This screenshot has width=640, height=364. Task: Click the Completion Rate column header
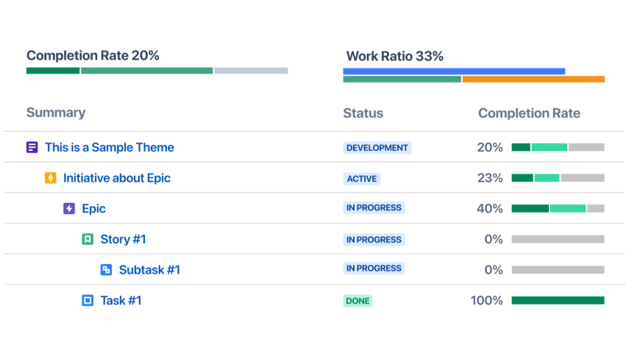point(529,113)
